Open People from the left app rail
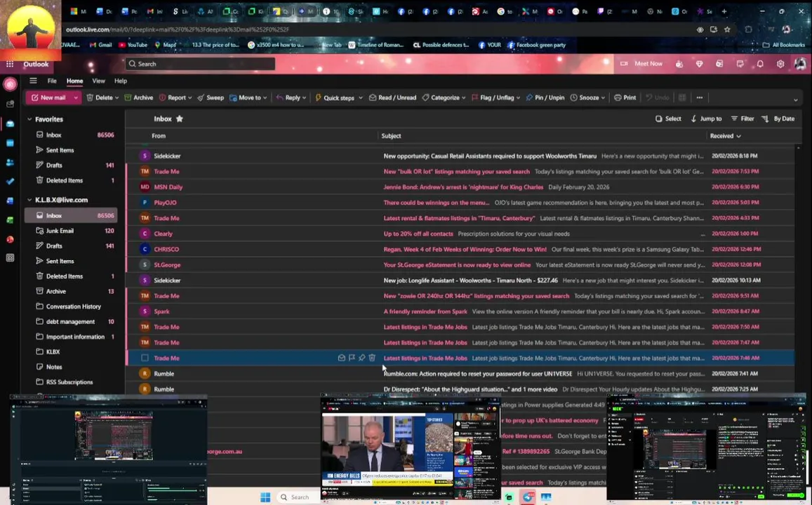 (10, 163)
